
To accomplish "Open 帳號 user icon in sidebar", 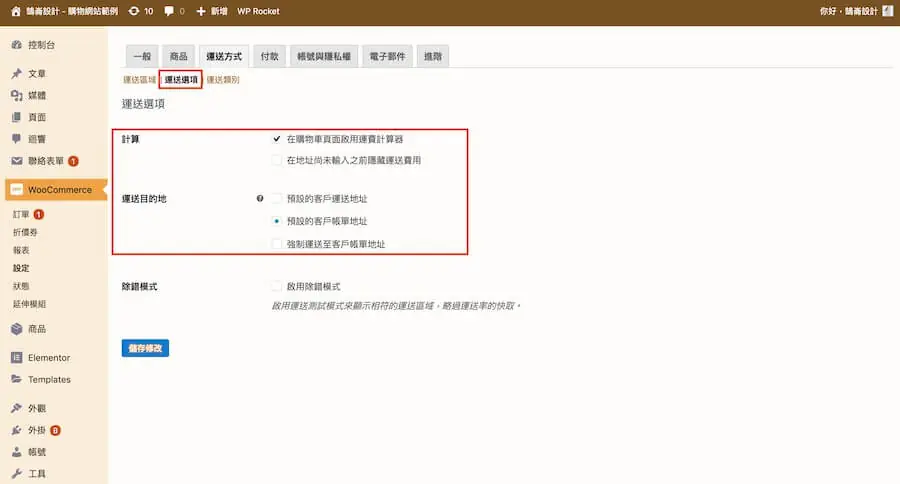I will (x=17, y=452).
